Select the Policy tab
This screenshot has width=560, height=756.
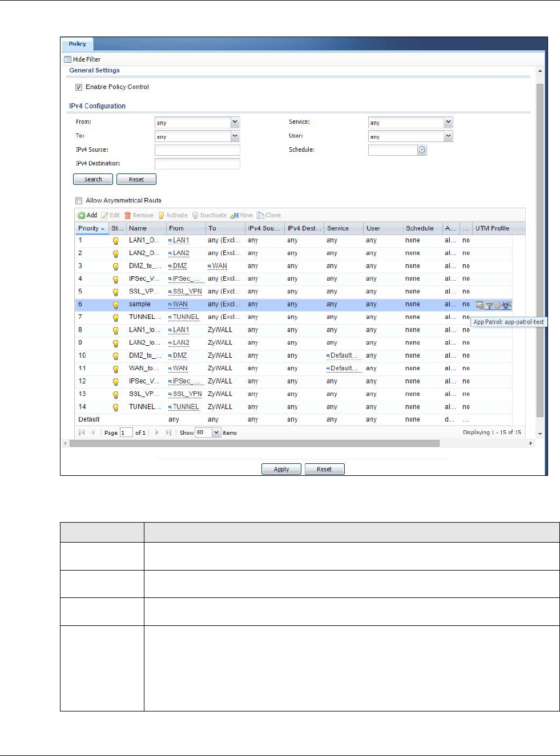77,44
